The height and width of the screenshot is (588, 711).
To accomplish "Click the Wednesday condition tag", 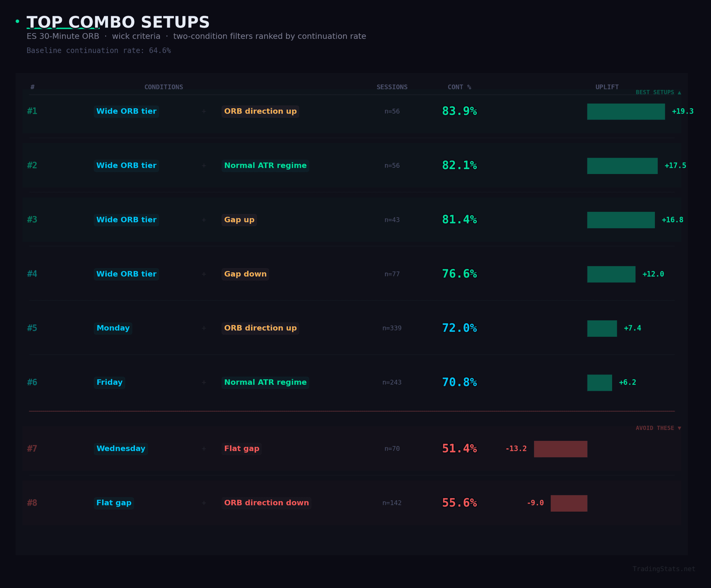I will click(x=121, y=449).
